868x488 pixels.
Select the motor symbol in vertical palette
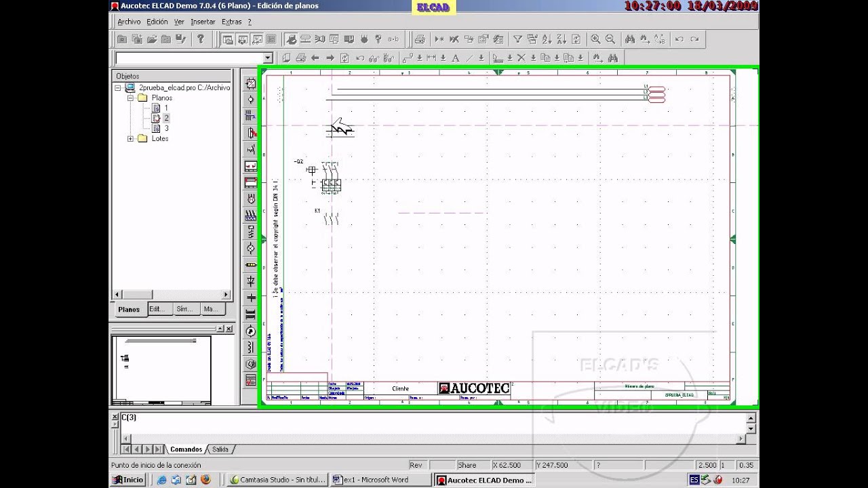coord(251,199)
